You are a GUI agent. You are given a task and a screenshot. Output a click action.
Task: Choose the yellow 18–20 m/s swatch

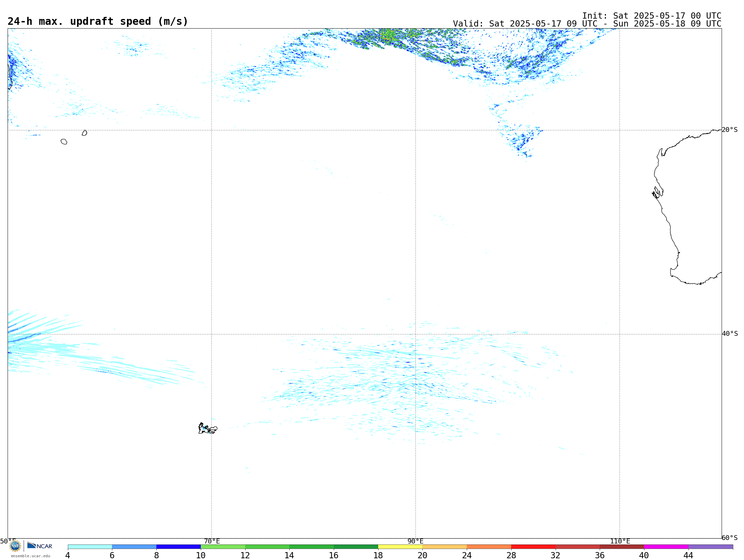[x=400, y=547]
